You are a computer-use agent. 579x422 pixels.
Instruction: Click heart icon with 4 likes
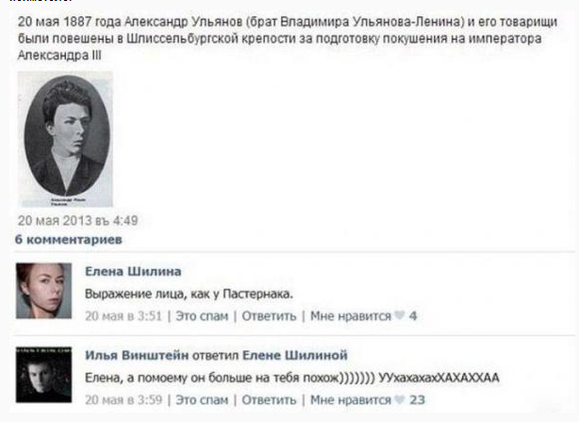400,316
